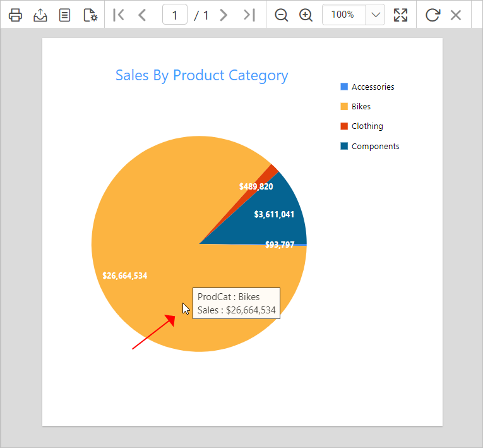Viewport: 483px width, 448px height.
Task: Open the page setup icon
Action: (90, 15)
